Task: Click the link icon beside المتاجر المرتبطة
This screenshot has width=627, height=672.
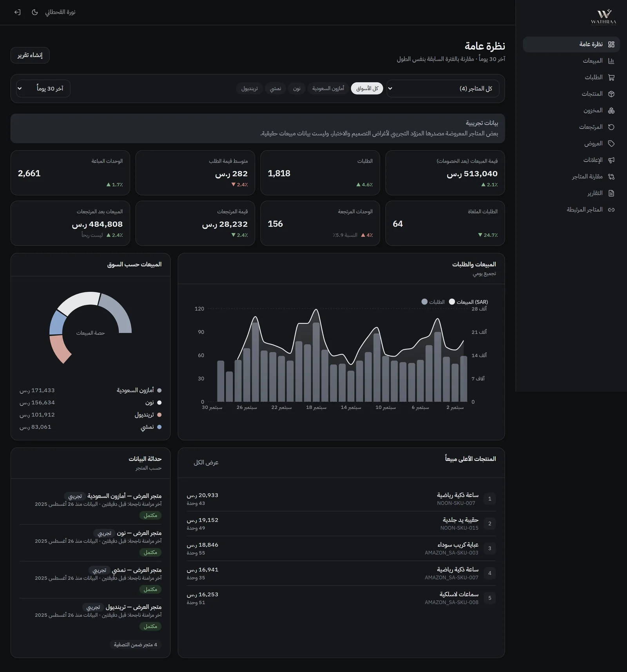Action: click(x=611, y=210)
